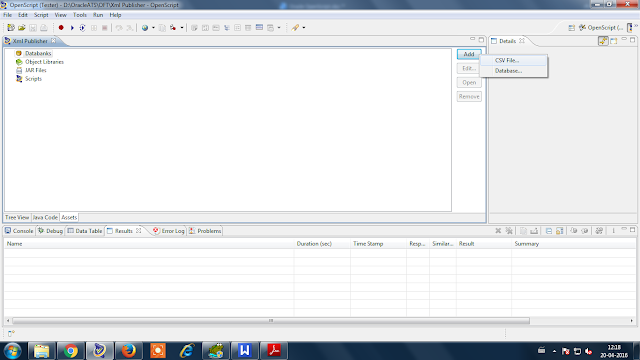Switch to the Java Code tab

(45, 218)
